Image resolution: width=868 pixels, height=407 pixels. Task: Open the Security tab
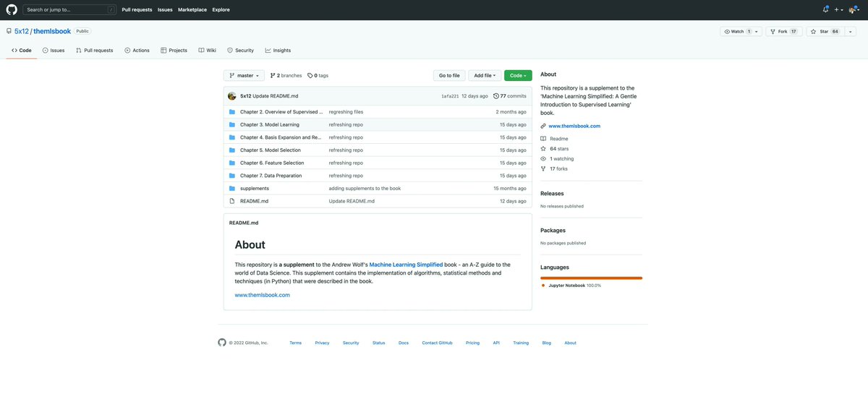[x=240, y=51]
